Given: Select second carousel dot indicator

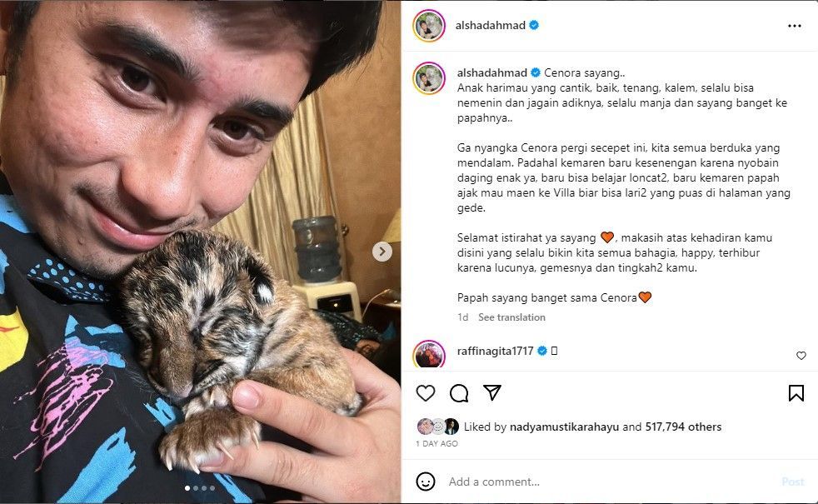Looking at the screenshot, I should (196, 488).
